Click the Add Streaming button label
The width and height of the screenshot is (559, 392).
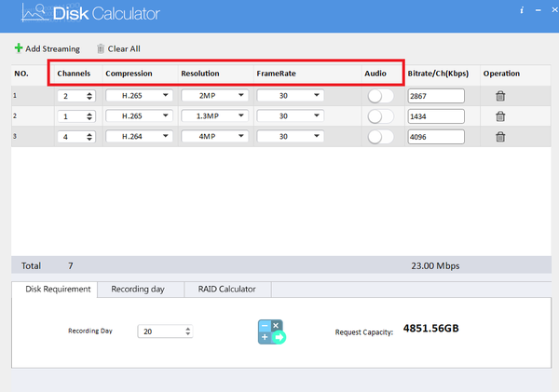coord(53,48)
